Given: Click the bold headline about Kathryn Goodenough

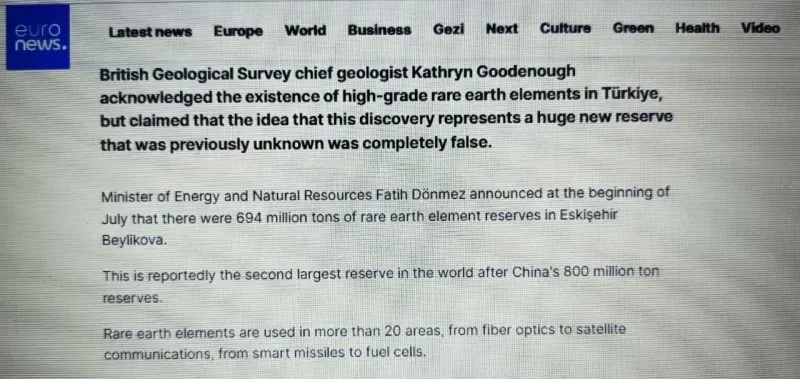Looking at the screenshot, I should [386, 108].
